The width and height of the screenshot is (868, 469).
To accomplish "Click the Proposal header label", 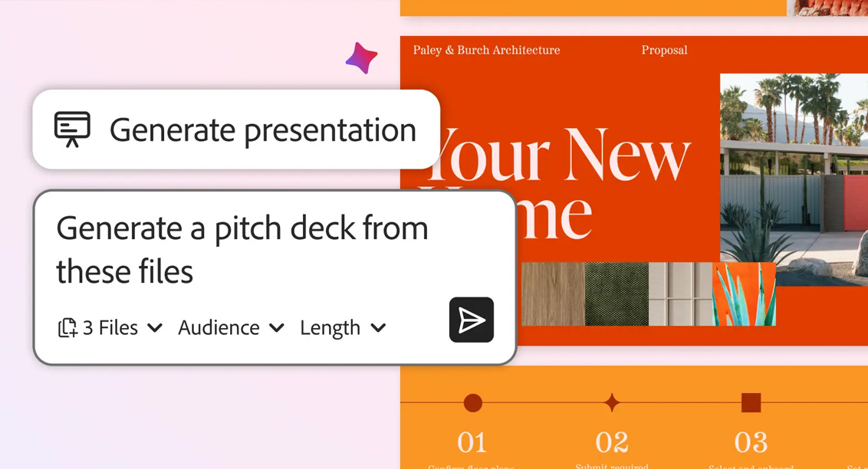I will tap(664, 50).
